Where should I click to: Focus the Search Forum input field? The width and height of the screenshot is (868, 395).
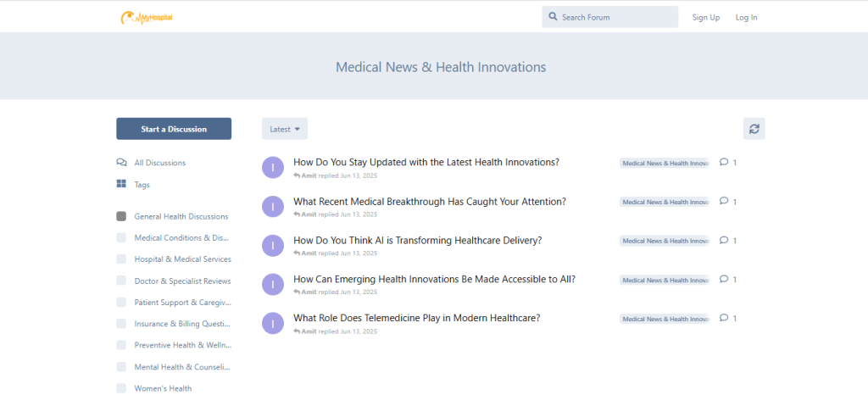[615, 17]
